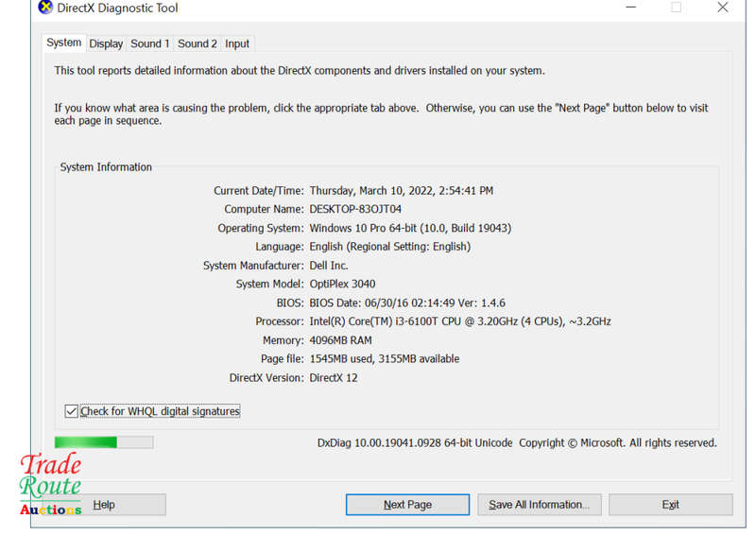Click the 'Current Date/Time:' label
Viewport: 756px width, 536px height.
click(259, 191)
